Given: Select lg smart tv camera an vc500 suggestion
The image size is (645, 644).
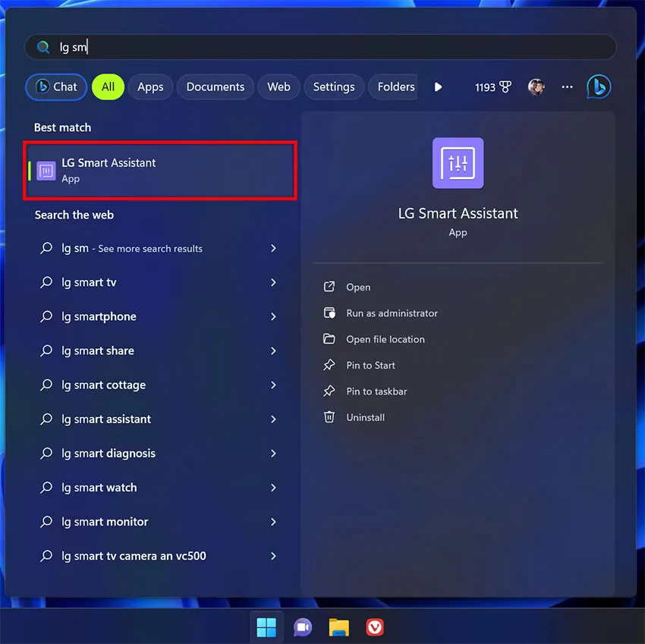Looking at the screenshot, I should click(160, 555).
